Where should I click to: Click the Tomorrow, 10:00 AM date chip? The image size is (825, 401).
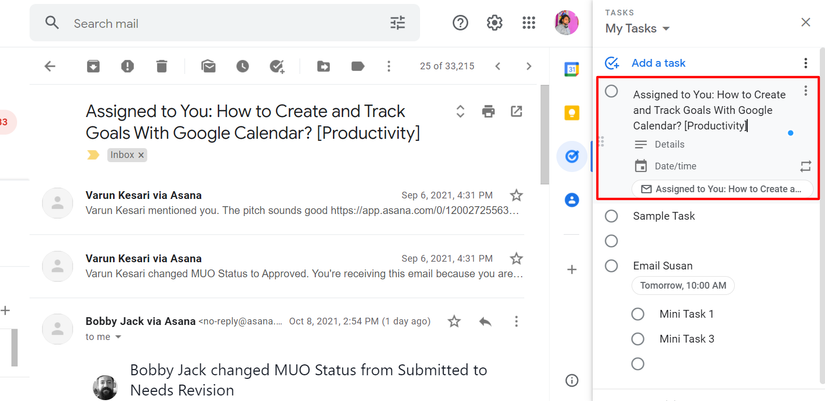(x=683, y=286)
